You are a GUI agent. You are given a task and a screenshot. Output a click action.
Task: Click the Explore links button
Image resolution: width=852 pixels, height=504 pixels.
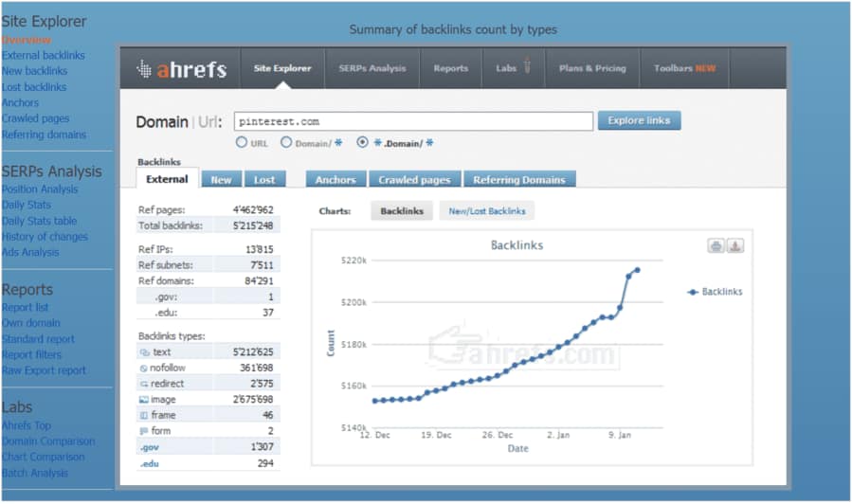point(639,120)
